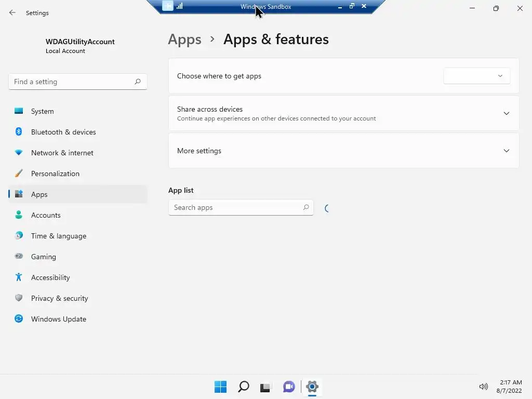Click the Local Account label
The width and height of the screenshot is (532, 399).
[x=65, y=51]
